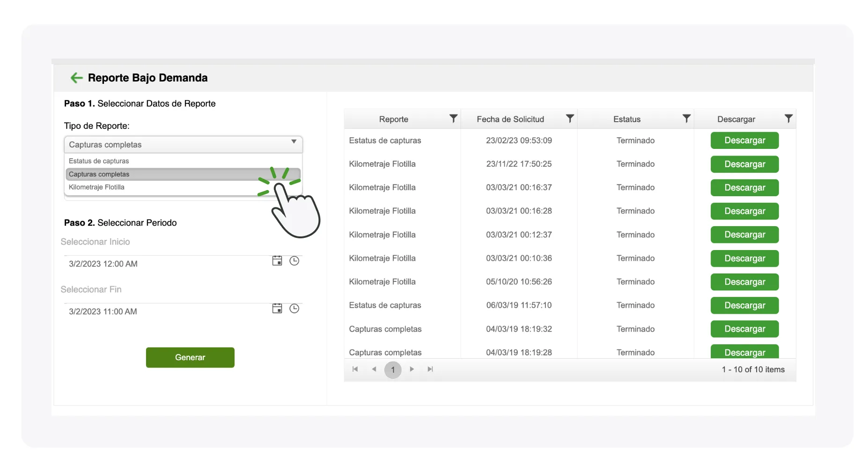Select page 1 in the pager

(x=393, y=369)
